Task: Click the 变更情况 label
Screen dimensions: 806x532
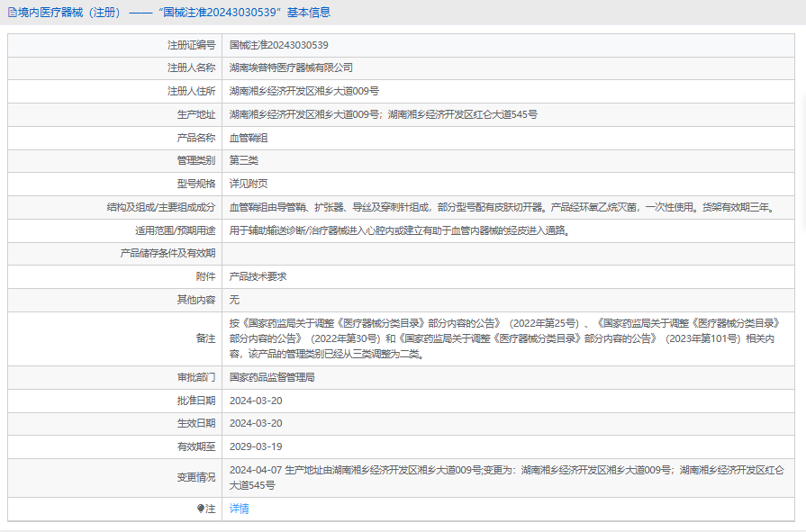Action: coord(196,477)
